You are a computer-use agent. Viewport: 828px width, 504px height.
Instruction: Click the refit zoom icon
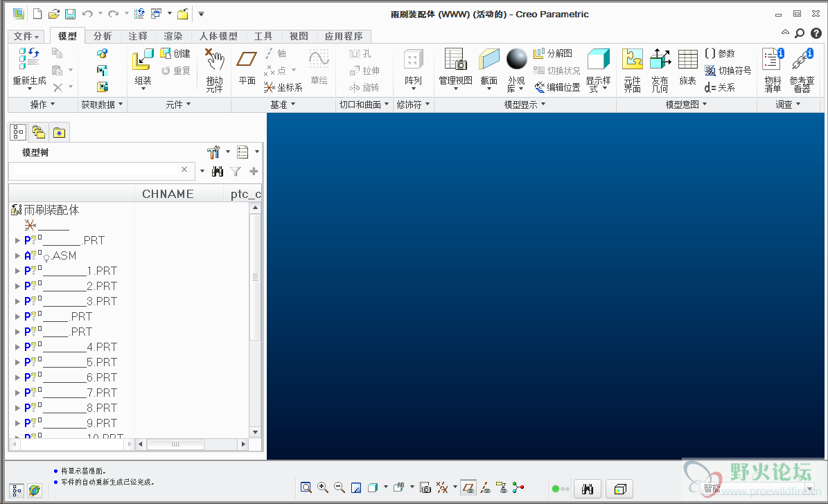click(x=306, y=488)
